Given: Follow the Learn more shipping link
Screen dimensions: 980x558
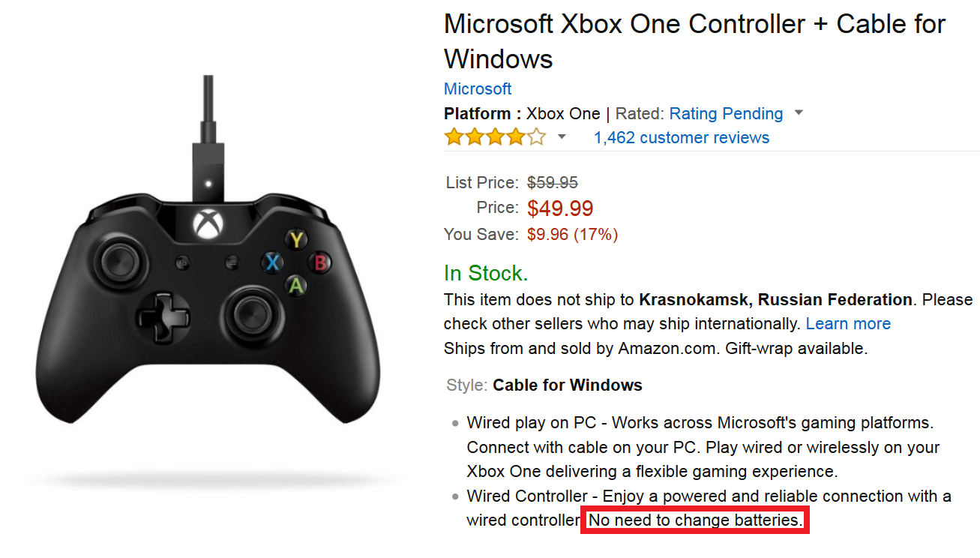Looking at the screenshot, I should click(x=848, y=323).
